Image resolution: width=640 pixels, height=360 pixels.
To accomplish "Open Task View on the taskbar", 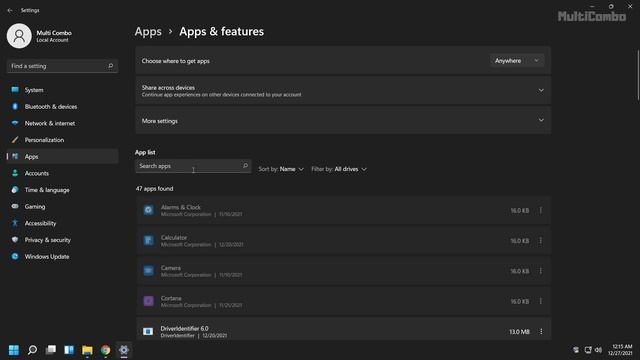I will coord(51,350).
